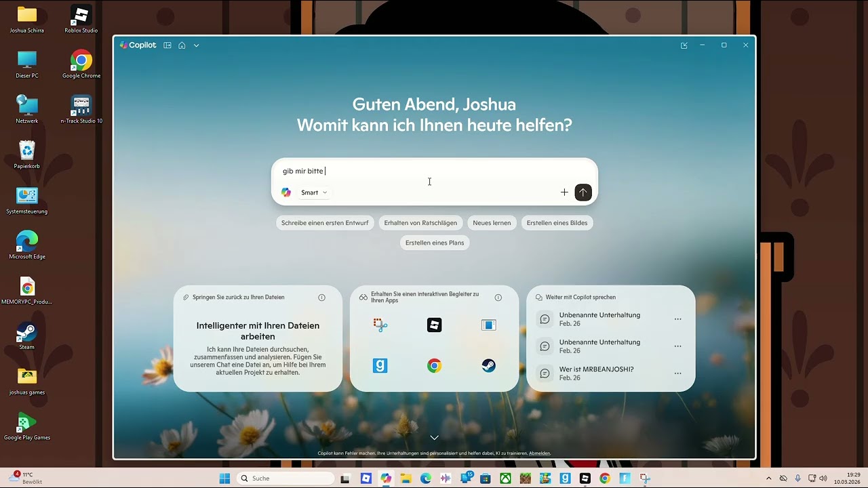This screenshot has height=488, width=868.
Task: Expand more content with bottom chevron arrow
Action: (x=435, y=438)
